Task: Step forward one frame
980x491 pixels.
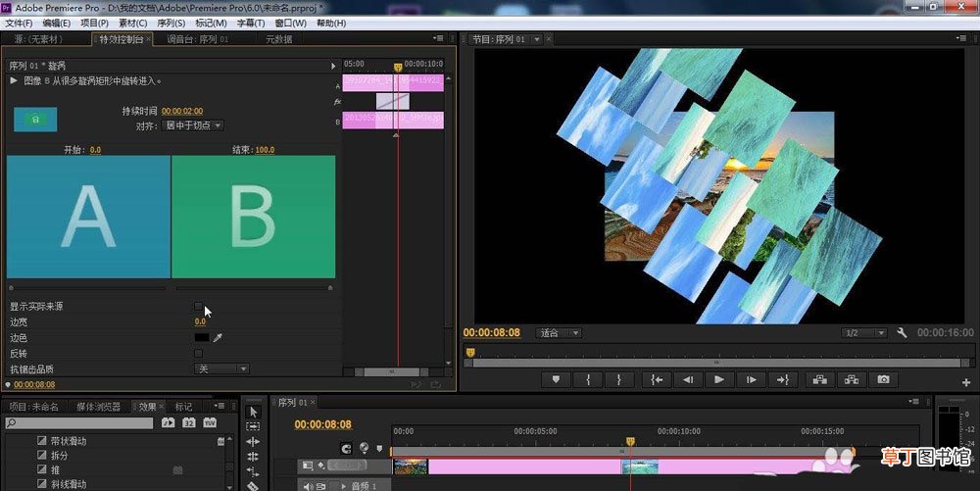Action: tap(752, 379)
